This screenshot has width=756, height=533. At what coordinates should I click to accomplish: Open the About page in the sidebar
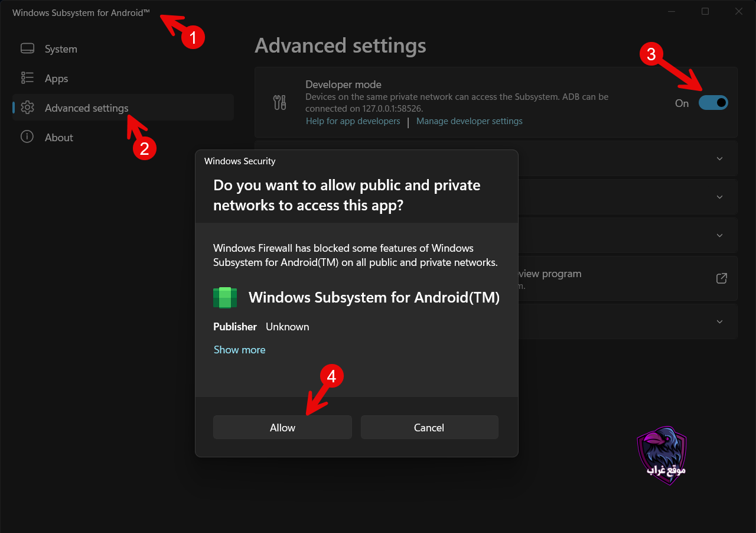click(x=123, y=138)
